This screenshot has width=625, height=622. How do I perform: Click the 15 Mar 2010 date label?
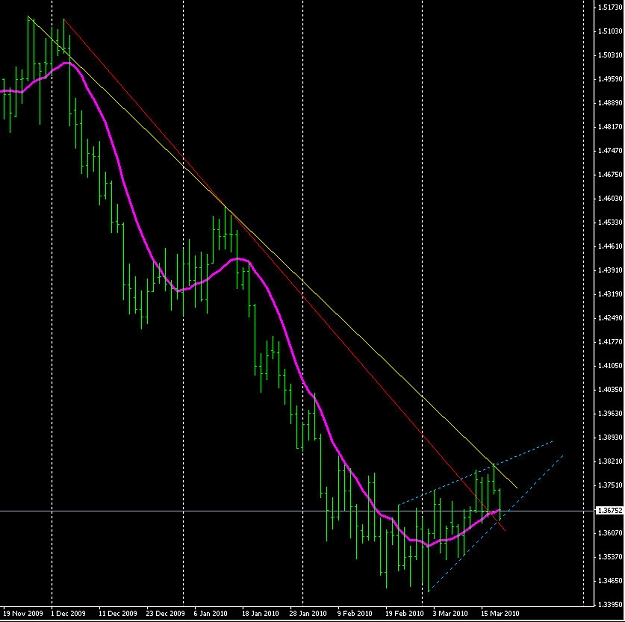click(x=500, y=613)
